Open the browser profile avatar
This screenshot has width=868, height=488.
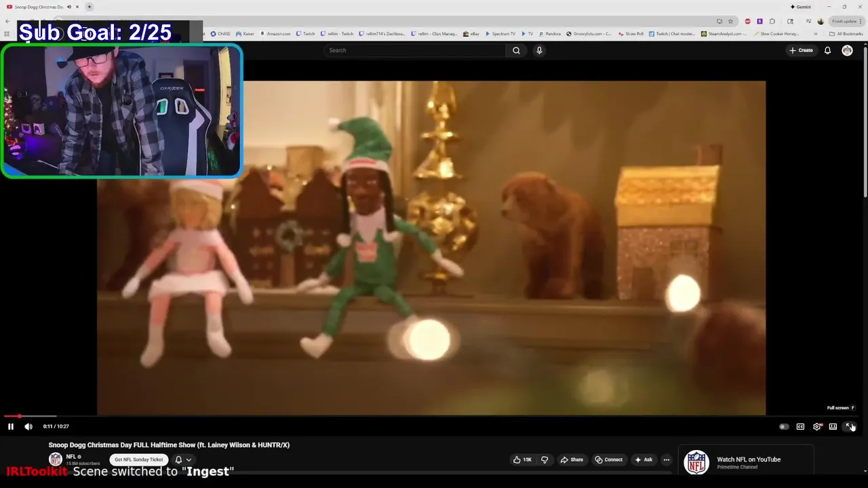[x=821, y=21]
